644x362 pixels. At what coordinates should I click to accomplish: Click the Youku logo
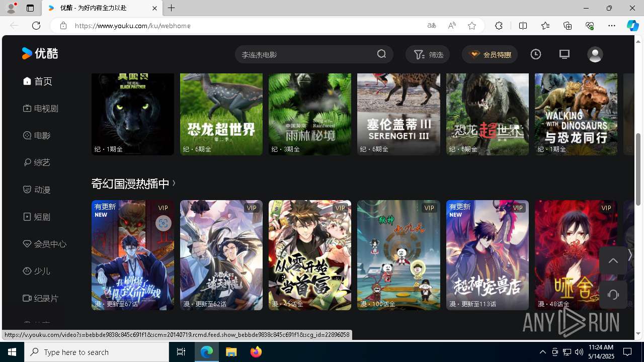pyautogui.click(x=40, y=53)
